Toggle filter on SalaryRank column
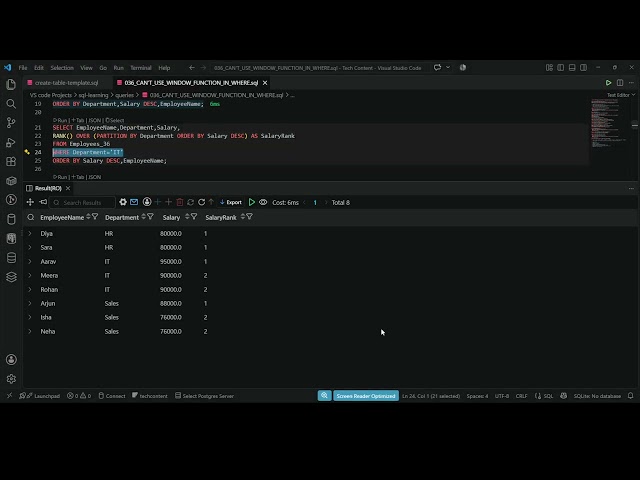 pyautogui.click(x=249, y=217)
